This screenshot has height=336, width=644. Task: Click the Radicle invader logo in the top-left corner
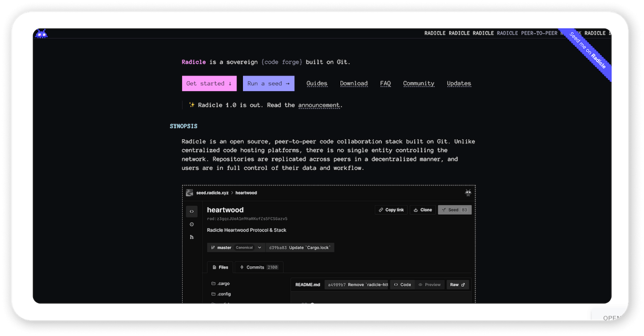point(41,33)
